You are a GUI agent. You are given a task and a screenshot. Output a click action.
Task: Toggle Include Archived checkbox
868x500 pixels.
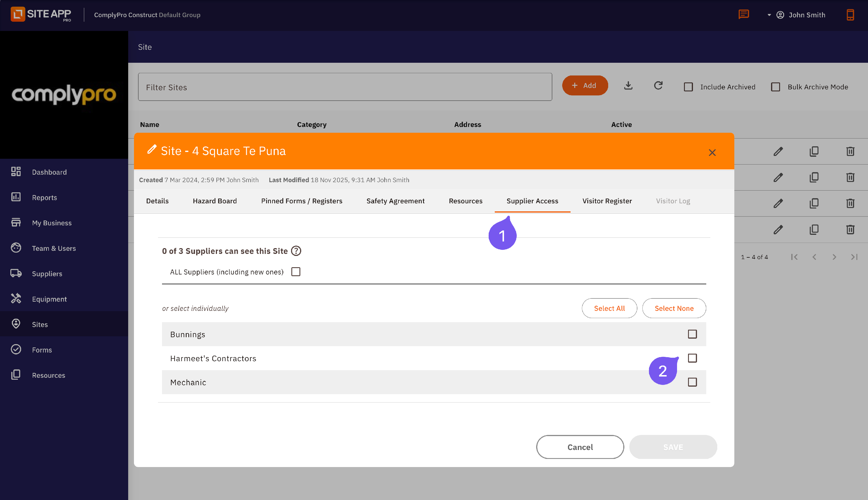pos(688,87)
